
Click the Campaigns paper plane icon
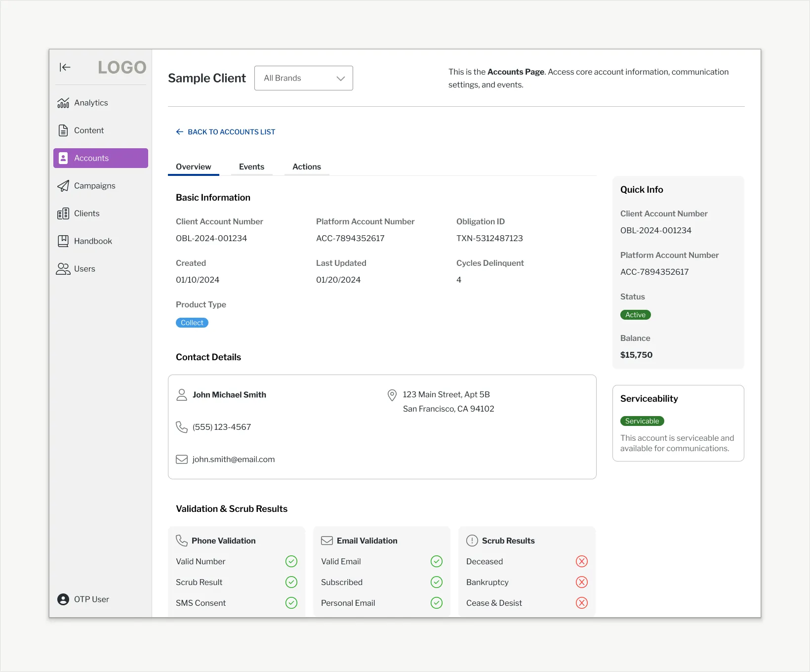(63, 186)
